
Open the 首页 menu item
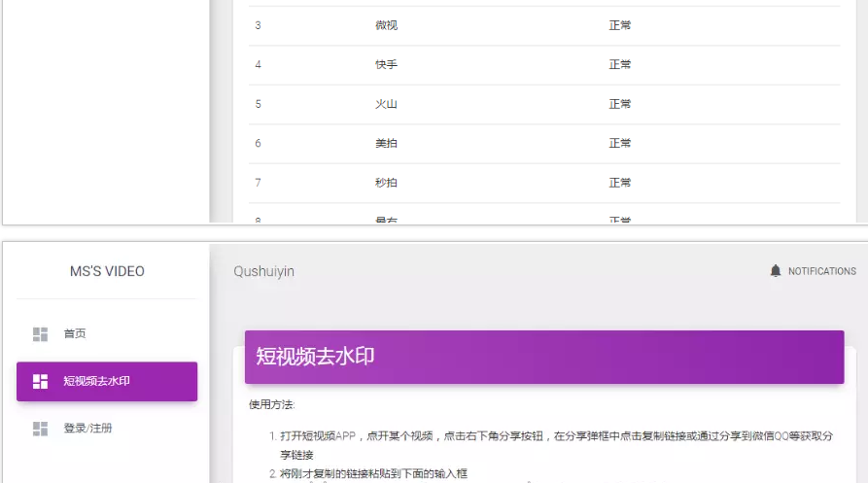click(x=75, y=334)
